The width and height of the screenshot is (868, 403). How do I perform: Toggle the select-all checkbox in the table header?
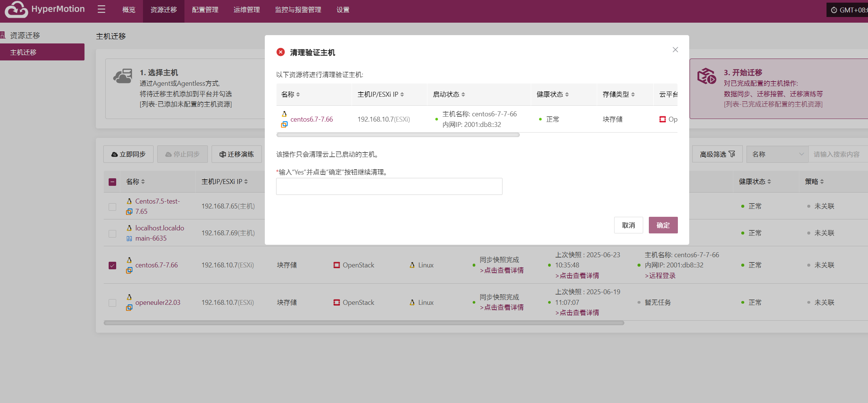point(112,182)
